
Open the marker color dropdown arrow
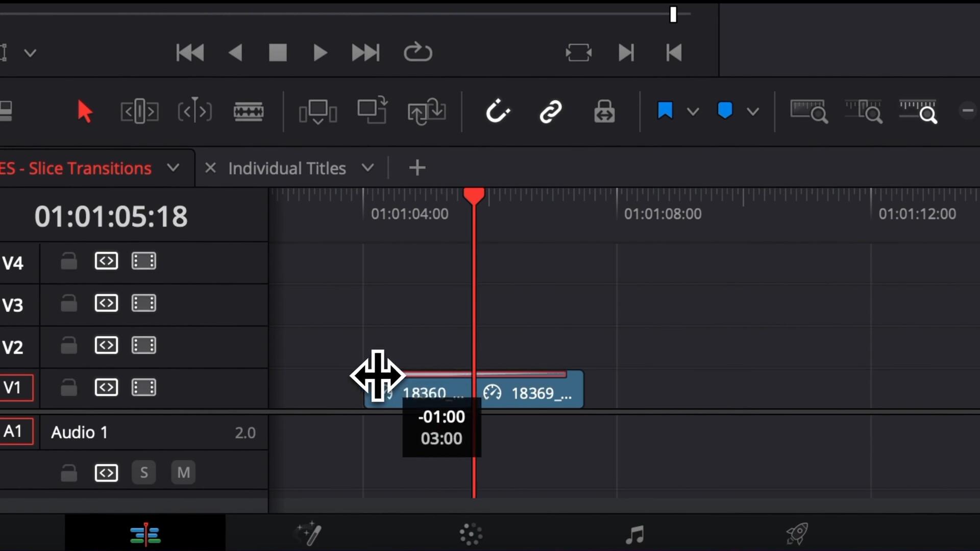(753, 111)
